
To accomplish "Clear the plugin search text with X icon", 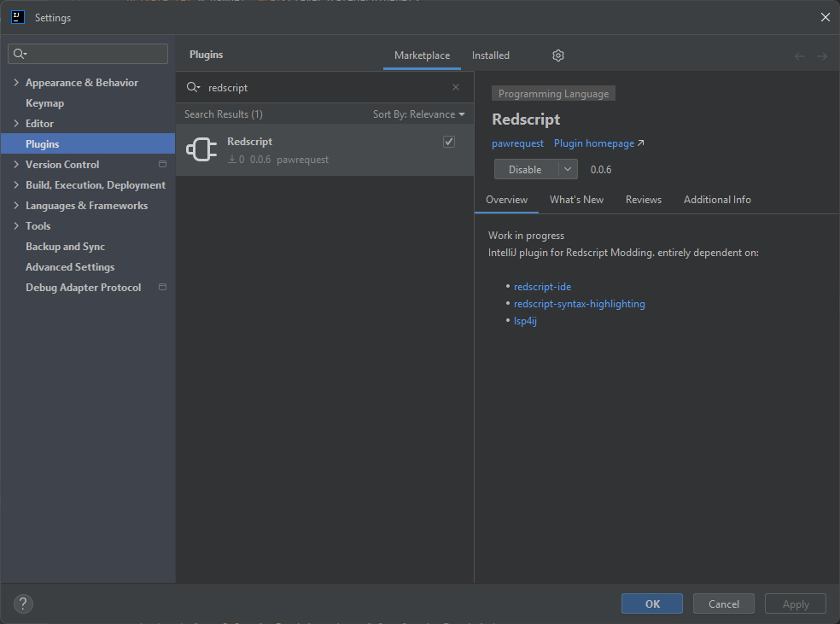I will (456, 87).
